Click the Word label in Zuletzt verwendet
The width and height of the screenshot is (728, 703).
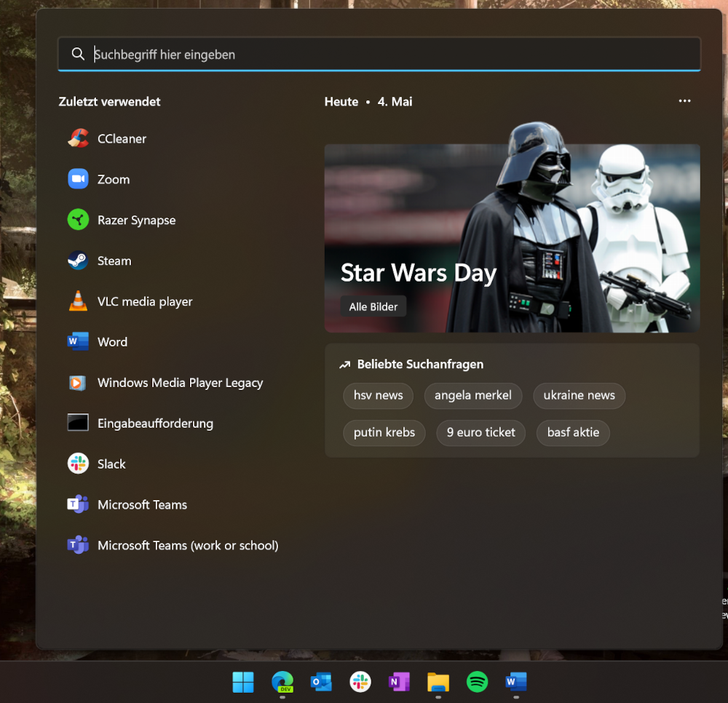(112, 342)
